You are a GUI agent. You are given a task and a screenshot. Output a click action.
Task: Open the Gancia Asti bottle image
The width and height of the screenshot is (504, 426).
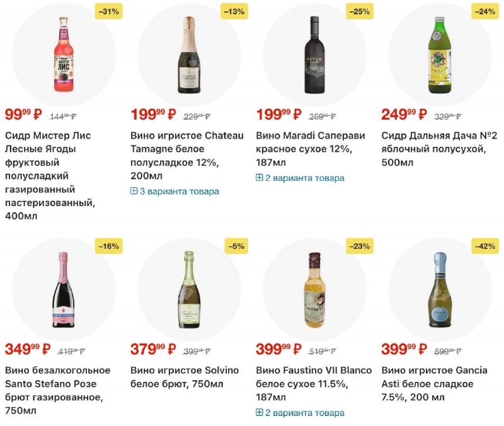(x=440, y=289)
